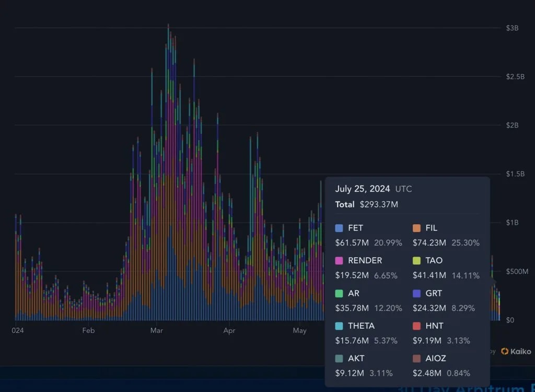Select the Mar axis label
The image size is (535, 392).
tap(156, 330)
